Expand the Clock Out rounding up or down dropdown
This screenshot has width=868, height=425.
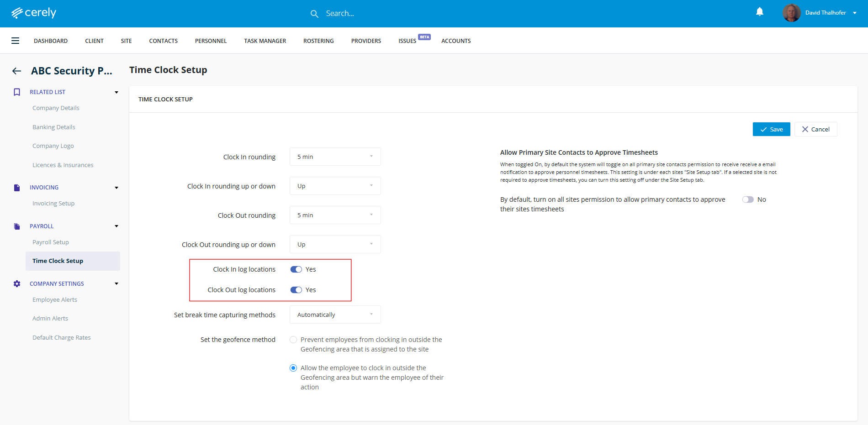[x=335, y=244]
